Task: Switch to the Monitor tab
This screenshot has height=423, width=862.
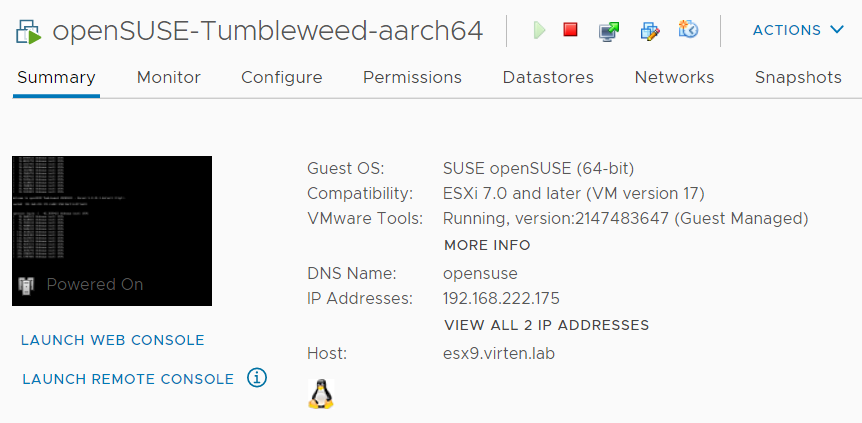Action: tap(169, 77)
